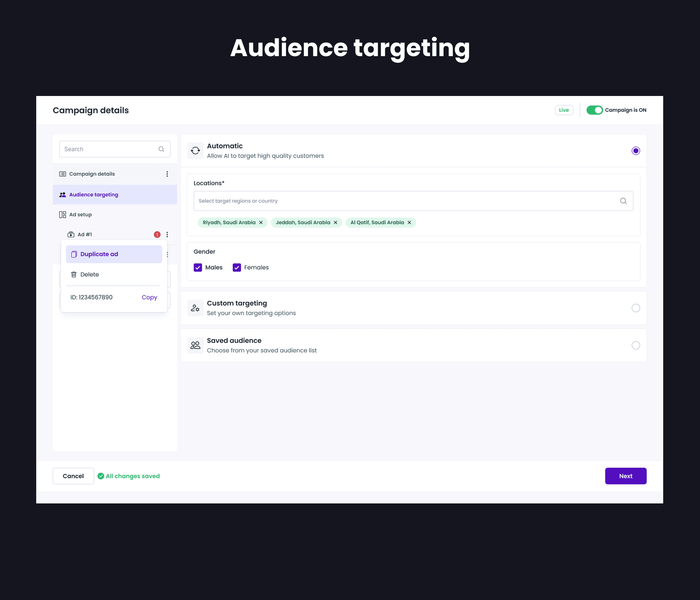700x600 pixels.
Task: Click the Automatic targeting sync icon
Action: [195, 151]
